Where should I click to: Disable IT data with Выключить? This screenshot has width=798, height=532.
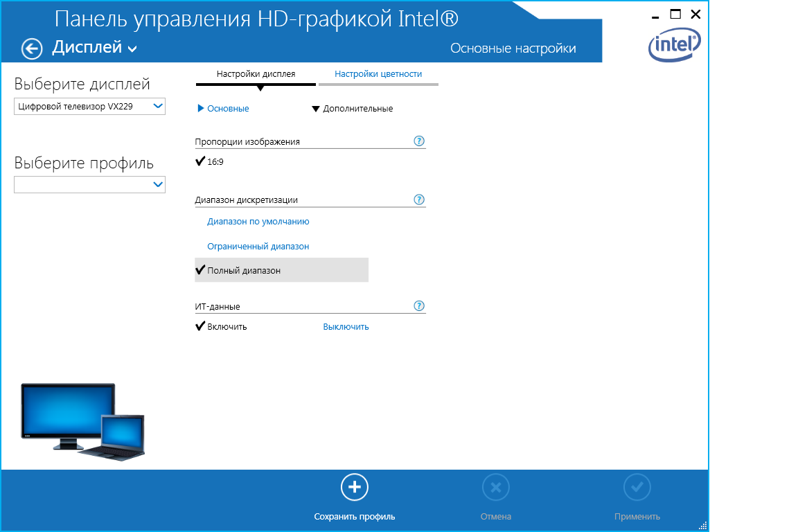point(346,327)
